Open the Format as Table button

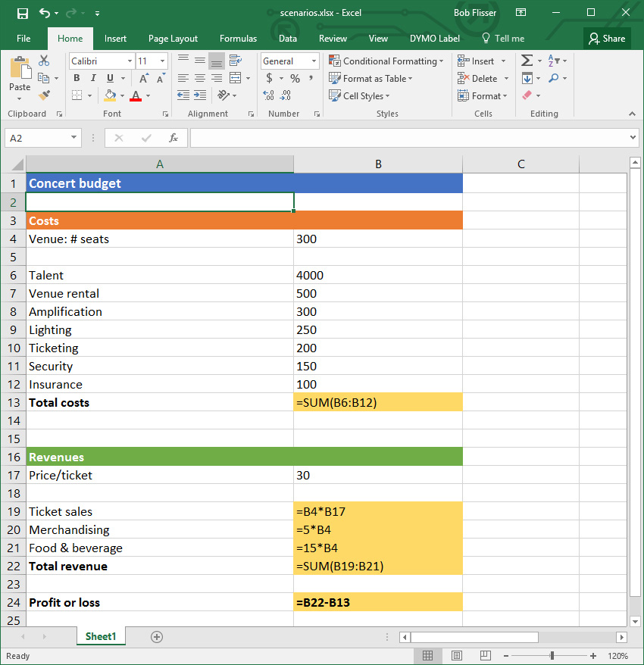(370, 79)
